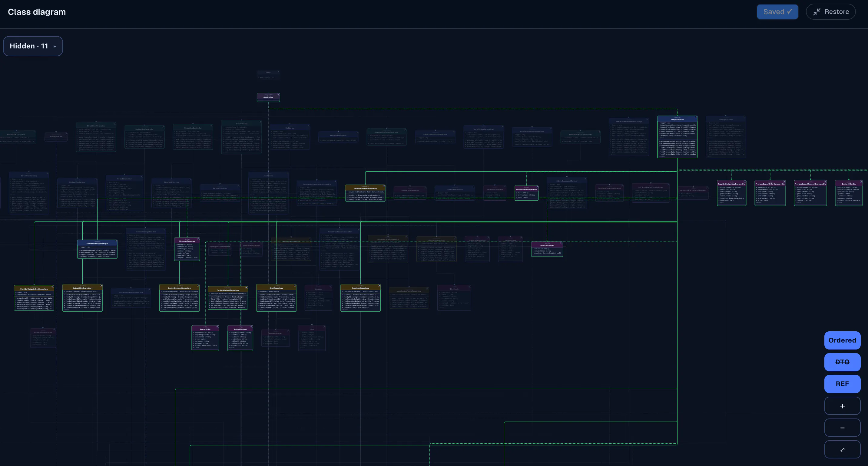Expand the Hidden · 11 panel

(x=33, y=46)
